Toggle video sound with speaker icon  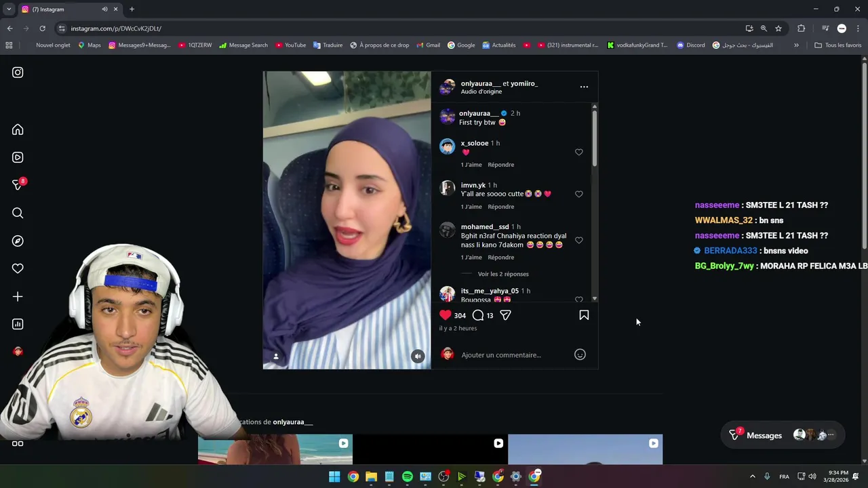418,357
